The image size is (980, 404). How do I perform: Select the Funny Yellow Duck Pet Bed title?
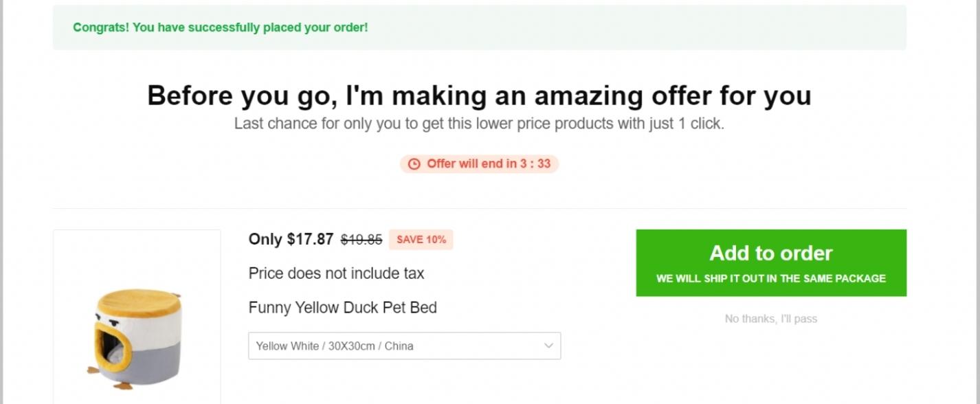click(342, 308)
